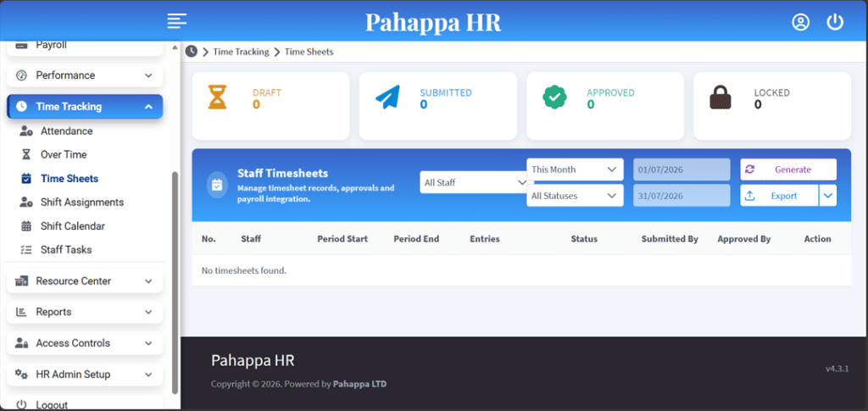Open the This Month period dropdown
Viewport: 868px width, 411px height.
(x=575, y=169)
